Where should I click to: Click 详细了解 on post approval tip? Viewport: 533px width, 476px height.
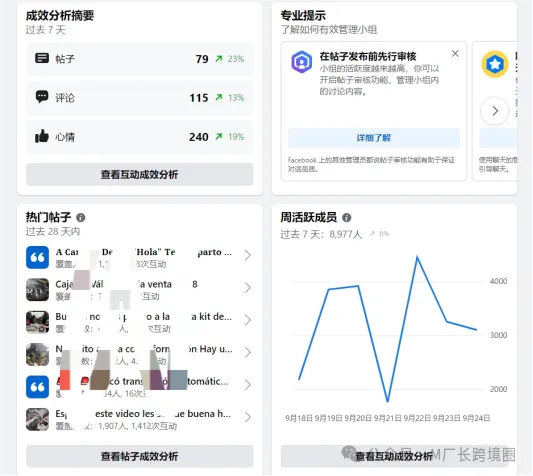tap(374, 138)
